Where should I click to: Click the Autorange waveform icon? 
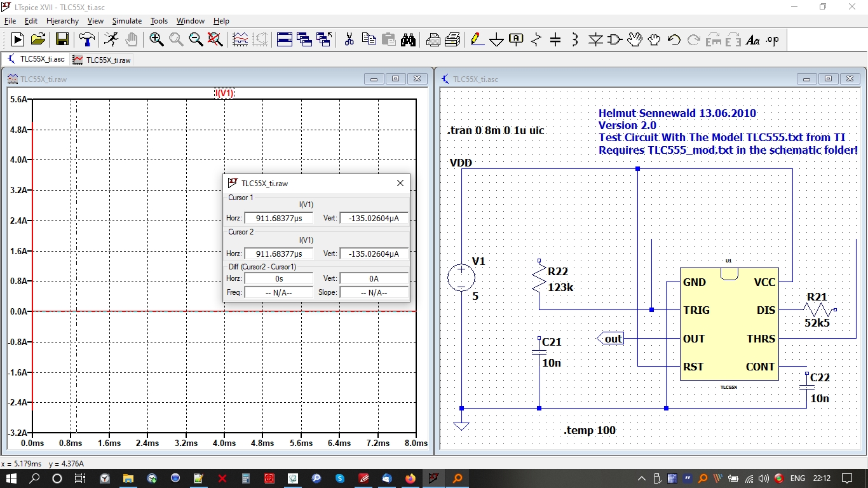click(240, 39)
